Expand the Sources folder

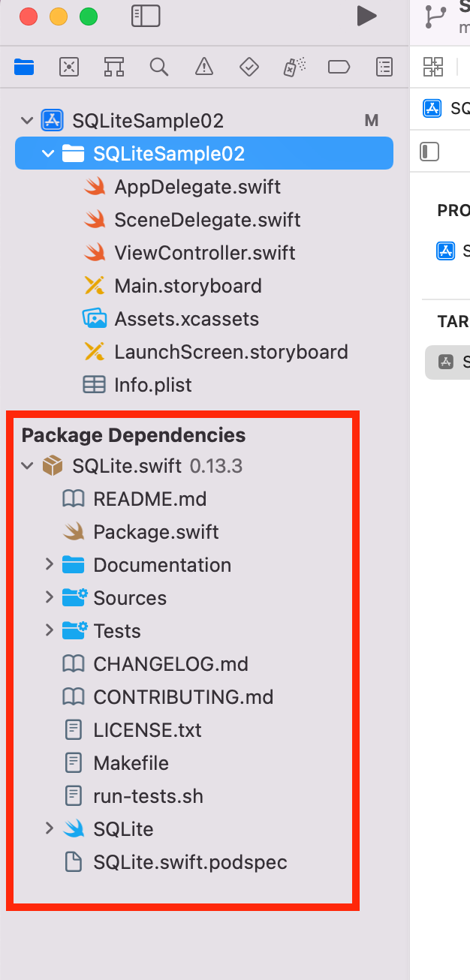(x=50, y=597)
